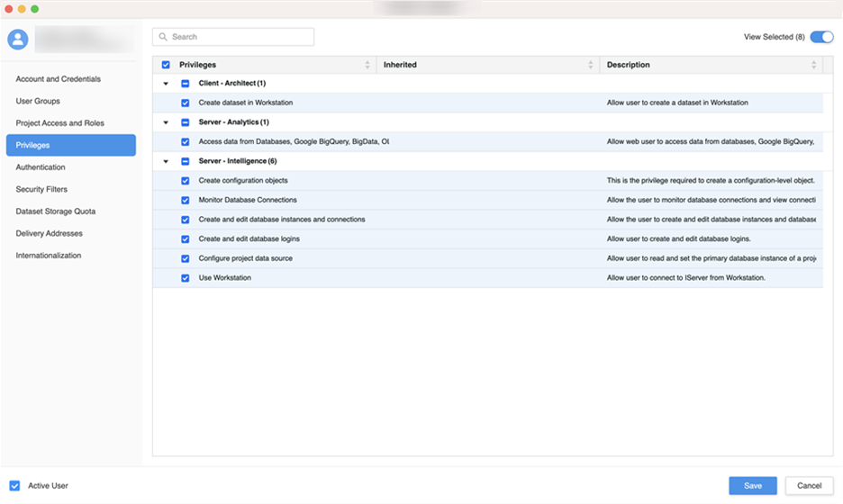Click the user profile avatar icon
843x504 pixels.
18,40
